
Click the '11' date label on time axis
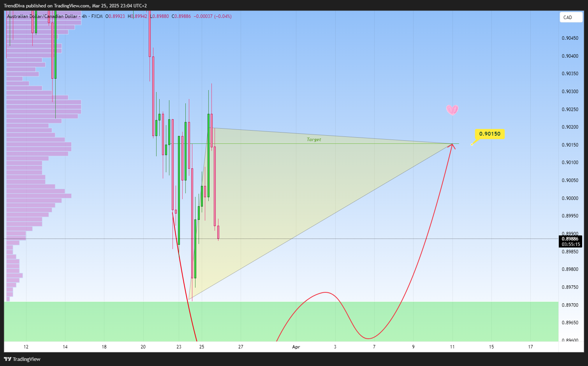coord(452,347)
